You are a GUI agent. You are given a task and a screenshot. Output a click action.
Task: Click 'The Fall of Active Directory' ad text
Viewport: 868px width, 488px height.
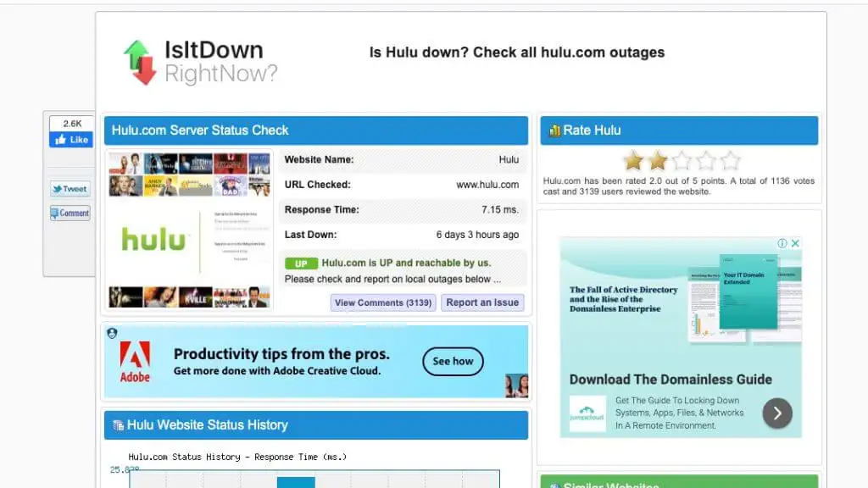pos(623,299)
